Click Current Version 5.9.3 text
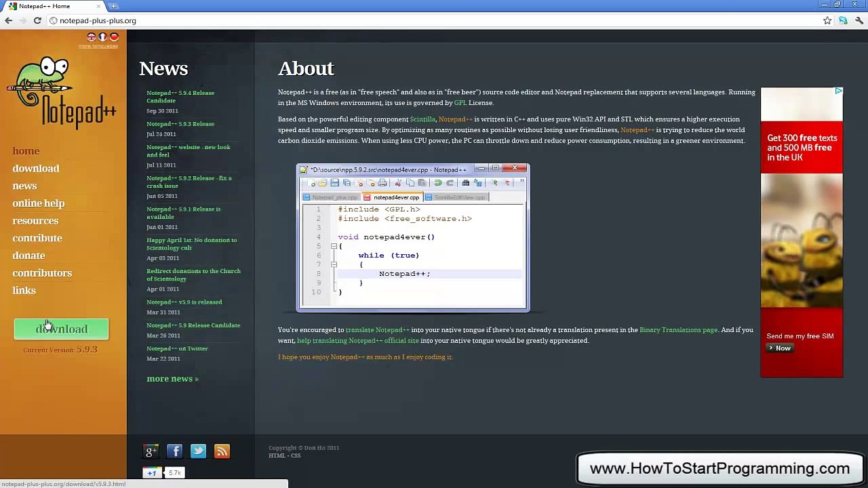The image size is (868, 488). 60,350
